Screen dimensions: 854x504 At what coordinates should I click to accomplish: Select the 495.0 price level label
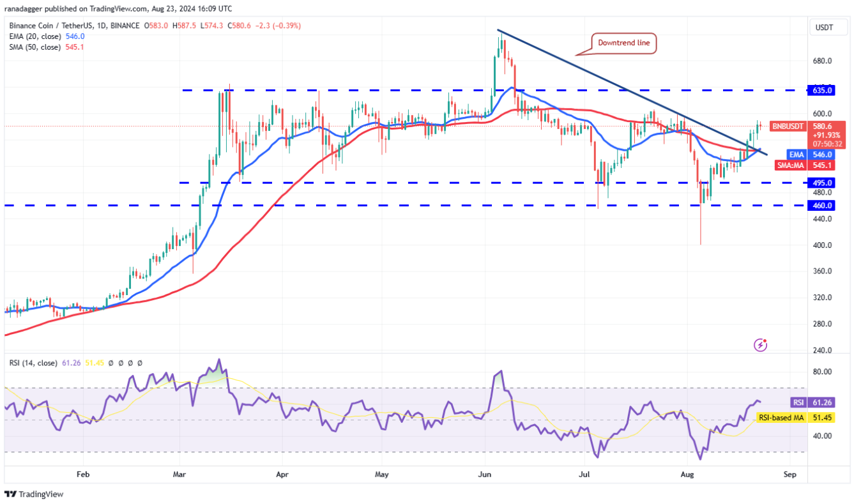pos(823,183)
